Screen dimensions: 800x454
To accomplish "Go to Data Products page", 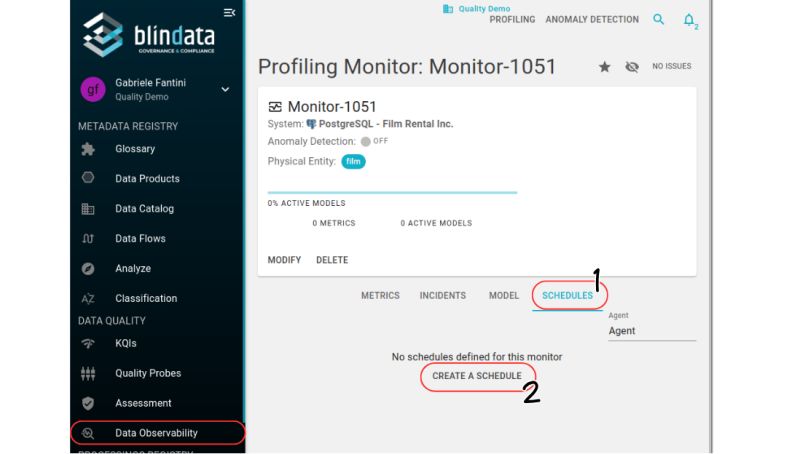I will point(147,179).
